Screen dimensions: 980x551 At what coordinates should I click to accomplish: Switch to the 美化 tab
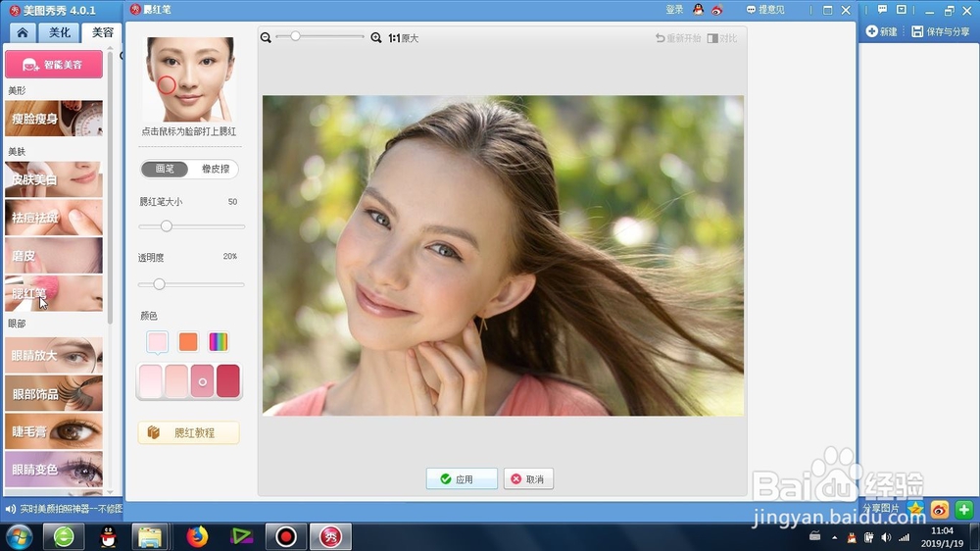pos(60,32)
